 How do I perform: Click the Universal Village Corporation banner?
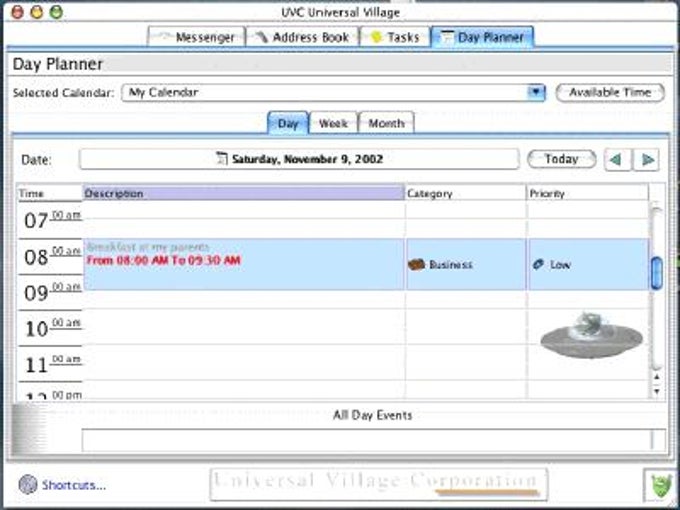coord(378,484)
